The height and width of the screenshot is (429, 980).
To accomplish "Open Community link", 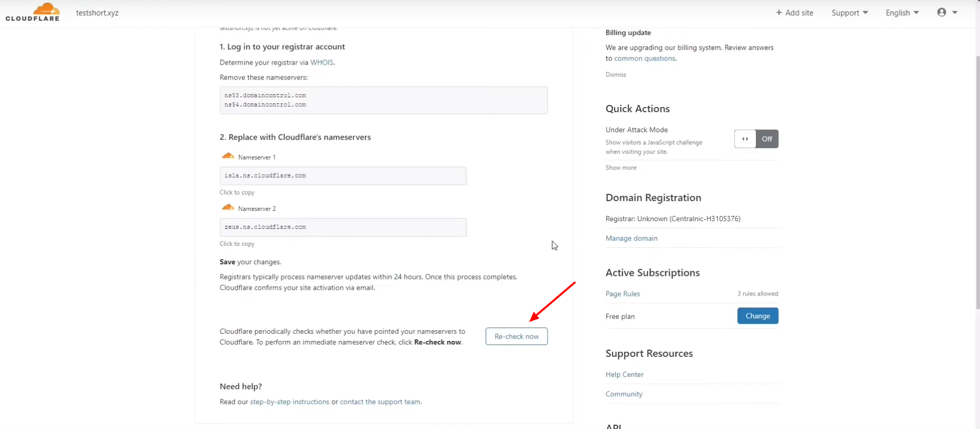I will click(624, 394).
